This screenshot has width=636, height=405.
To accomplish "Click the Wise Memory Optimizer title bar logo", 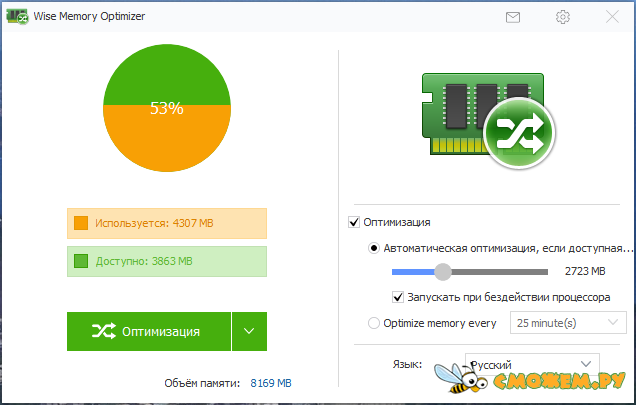I will click(x=17, y=17).
